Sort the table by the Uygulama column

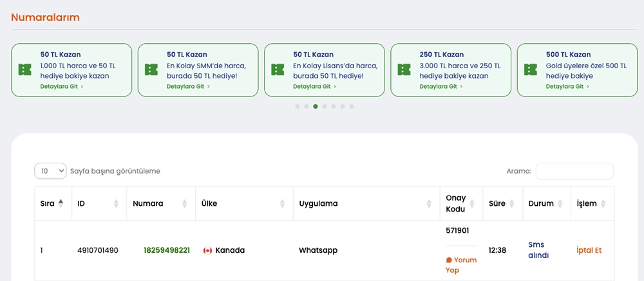click(429, 204)
